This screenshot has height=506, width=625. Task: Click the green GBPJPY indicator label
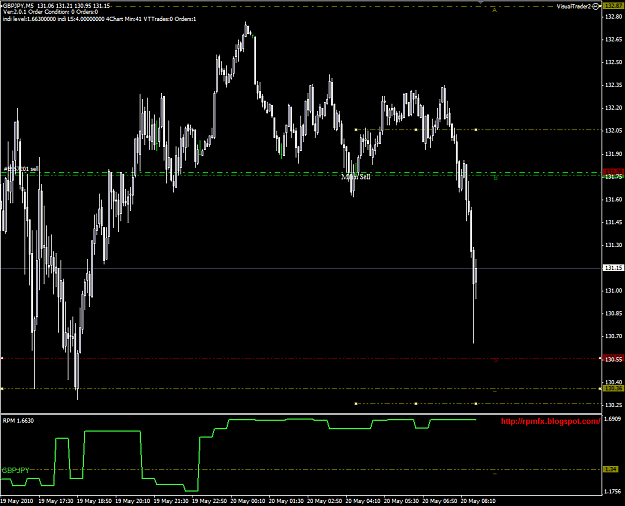pos(16,471)
